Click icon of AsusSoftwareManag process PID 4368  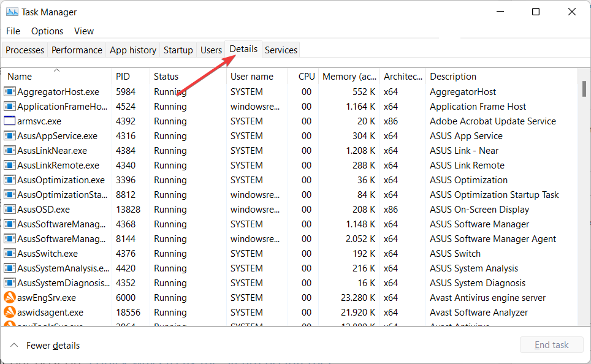pyautogui.click(x=10, y=224)
